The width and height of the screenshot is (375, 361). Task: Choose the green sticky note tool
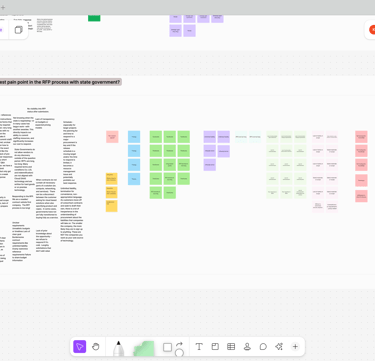[x=144, y=348]
